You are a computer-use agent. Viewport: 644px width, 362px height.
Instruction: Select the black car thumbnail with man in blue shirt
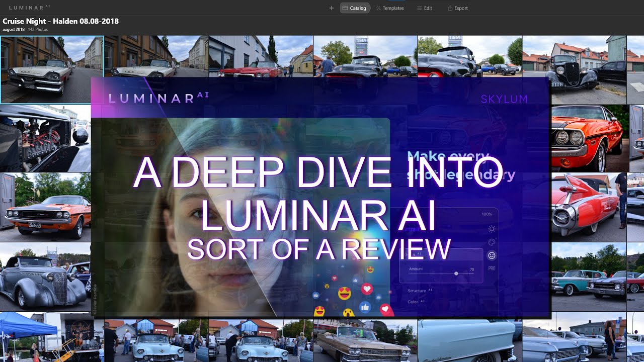tap(365, 56)
